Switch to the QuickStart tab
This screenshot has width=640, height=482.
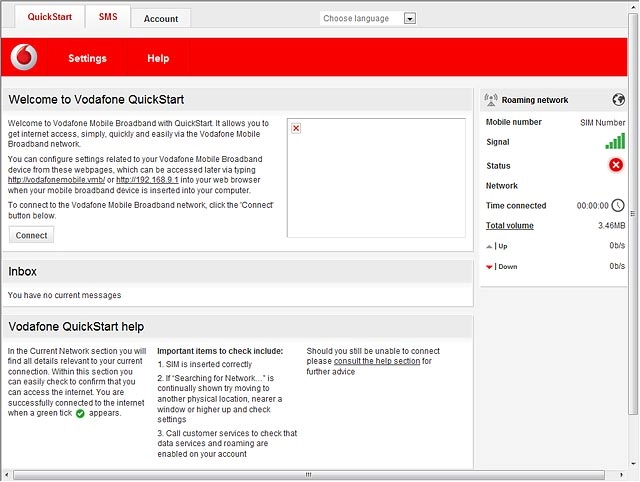(x=50, y=17)
